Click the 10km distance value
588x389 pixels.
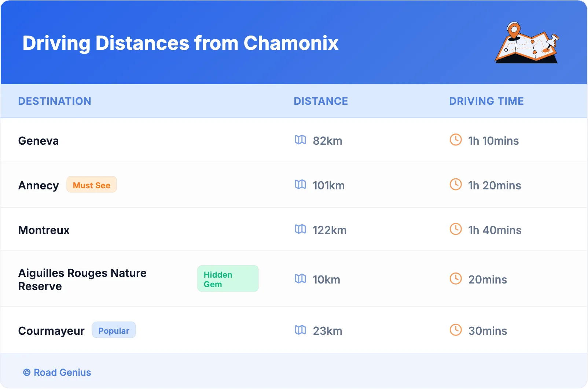point(326,280)
